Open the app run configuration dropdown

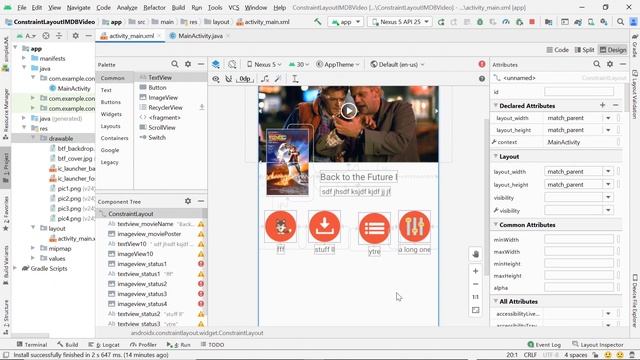(x=345, y=22)
